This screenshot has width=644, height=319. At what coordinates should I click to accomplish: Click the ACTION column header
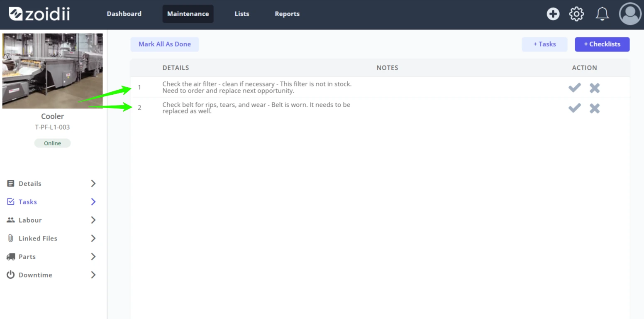tap(584, 68)
